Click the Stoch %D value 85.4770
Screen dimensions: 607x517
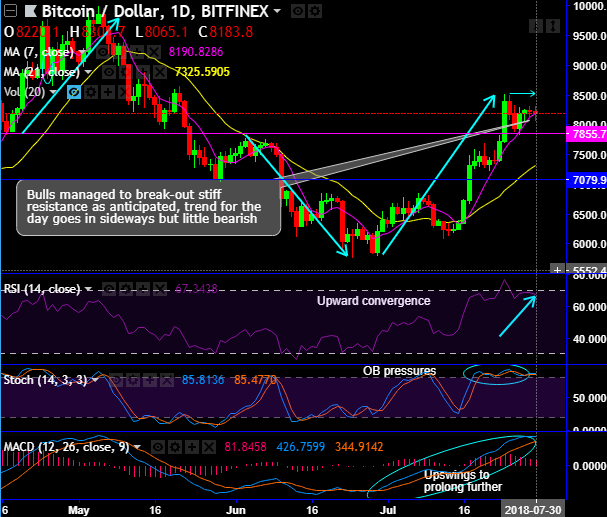pos(255,380)
